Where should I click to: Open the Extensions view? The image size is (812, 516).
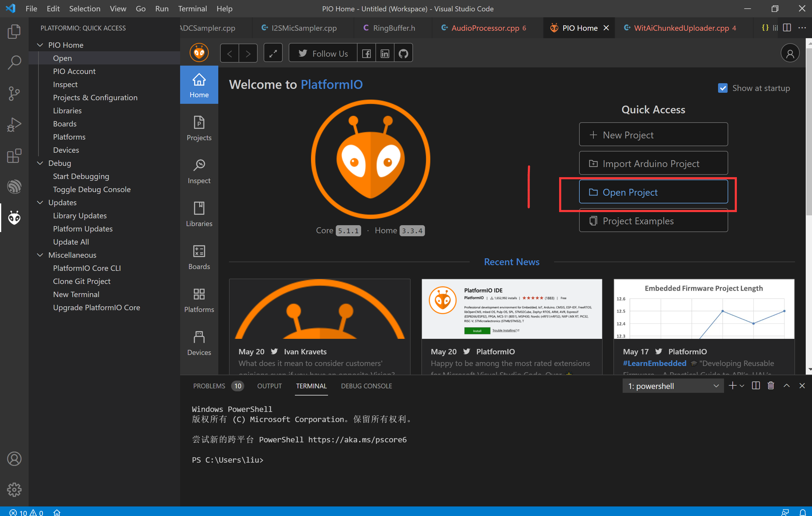click(14, 155)
